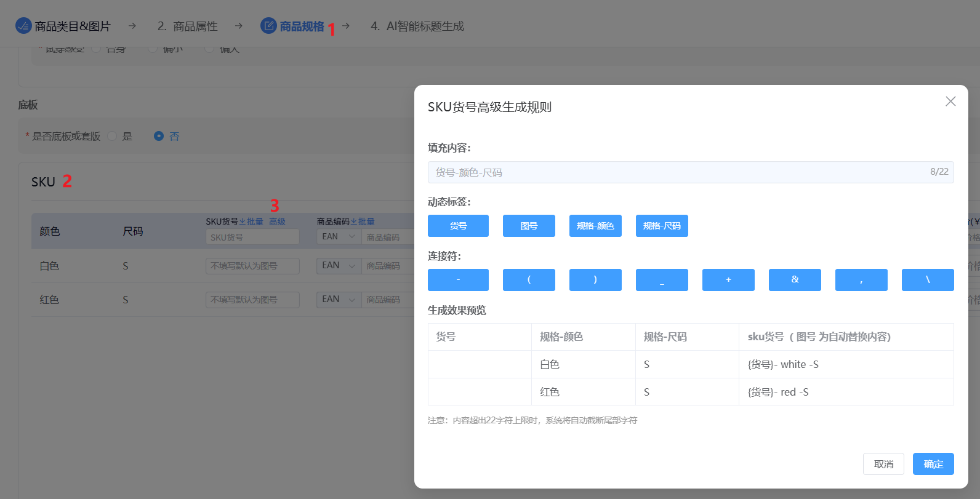Click the 商品类目&图片 step icon
The image size is (980, 499).
pyautogui.click(x=23, y=26)
